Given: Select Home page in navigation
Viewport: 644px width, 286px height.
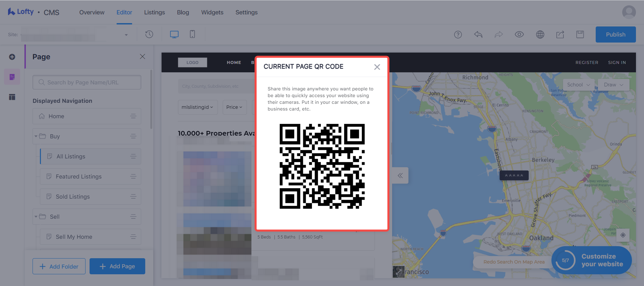Looking at the screenshot, I should pos(87,116).
